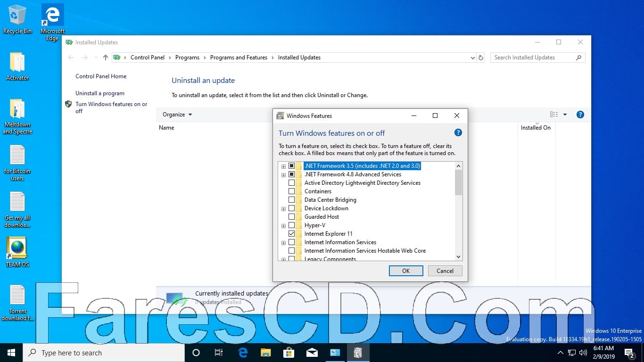Image resolution: width=644 pixels, height=362 pixels.
Task: Open Control Panel Home link
Action: pyautogui.click(x=101, y=76)
